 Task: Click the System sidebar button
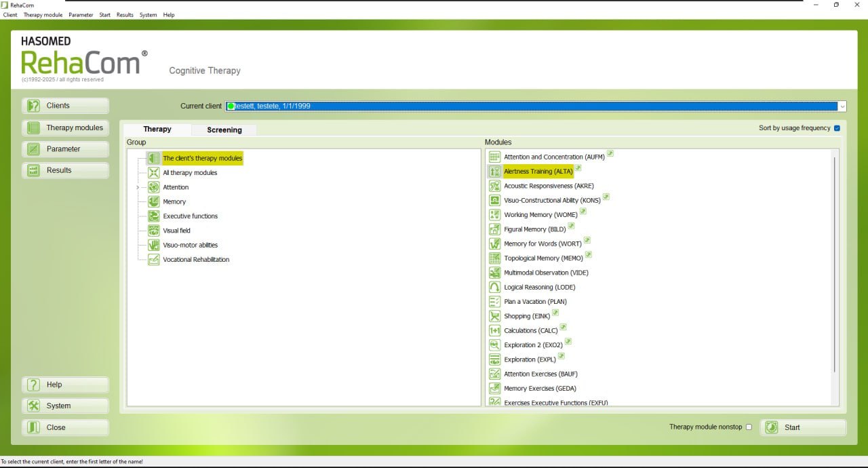coord(66,406)
